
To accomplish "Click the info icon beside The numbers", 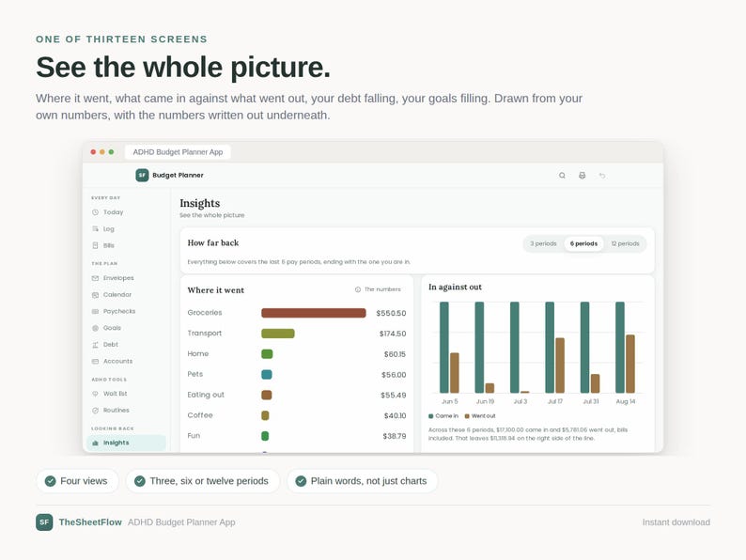I will pyautogui.click(x=358, y=289).
